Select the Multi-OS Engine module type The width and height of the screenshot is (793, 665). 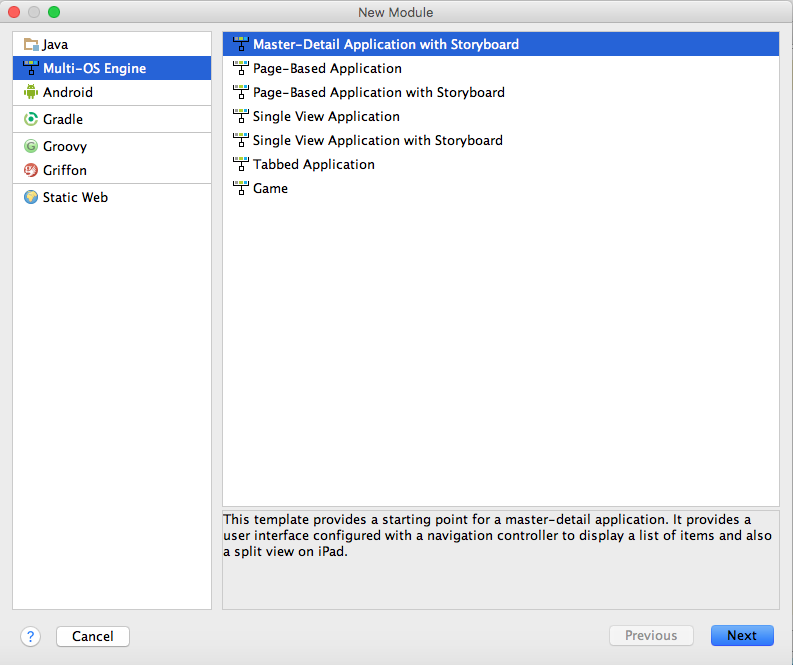112,68
